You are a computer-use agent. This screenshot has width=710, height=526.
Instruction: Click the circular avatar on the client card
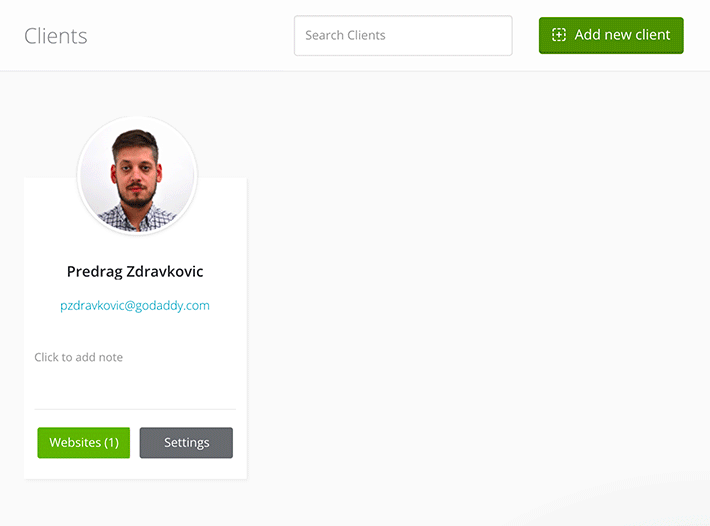tap(137, 176)
